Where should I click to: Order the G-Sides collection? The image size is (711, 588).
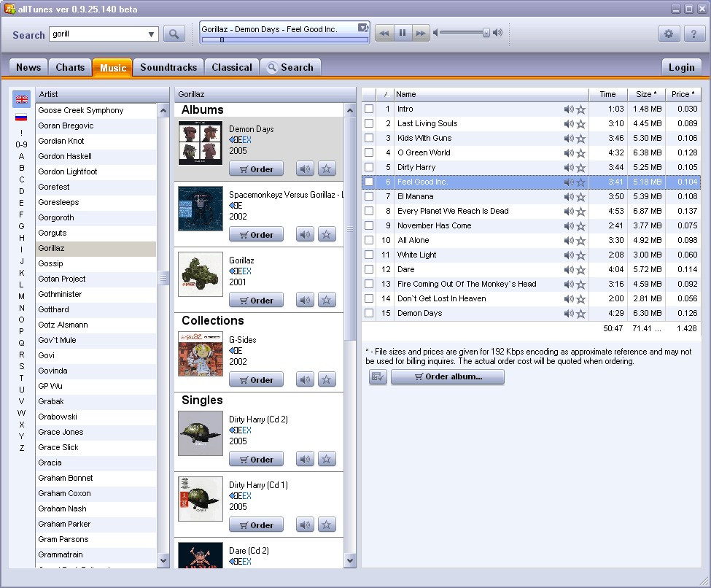256,379
